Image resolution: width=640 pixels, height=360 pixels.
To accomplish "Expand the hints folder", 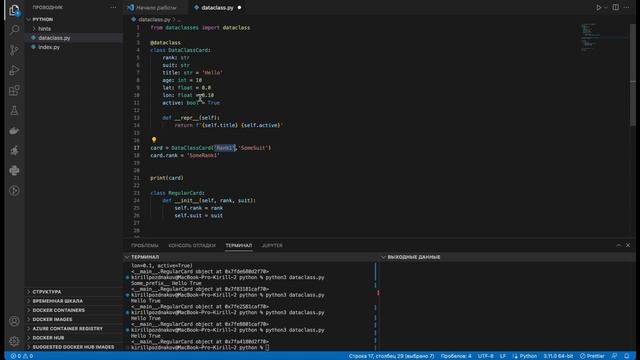I will (x=44, y=29).
